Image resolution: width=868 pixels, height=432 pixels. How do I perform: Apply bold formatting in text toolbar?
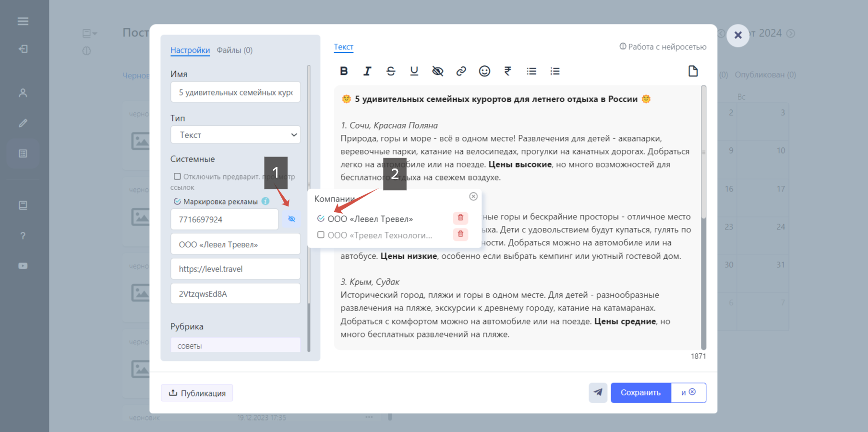(344, 71)
